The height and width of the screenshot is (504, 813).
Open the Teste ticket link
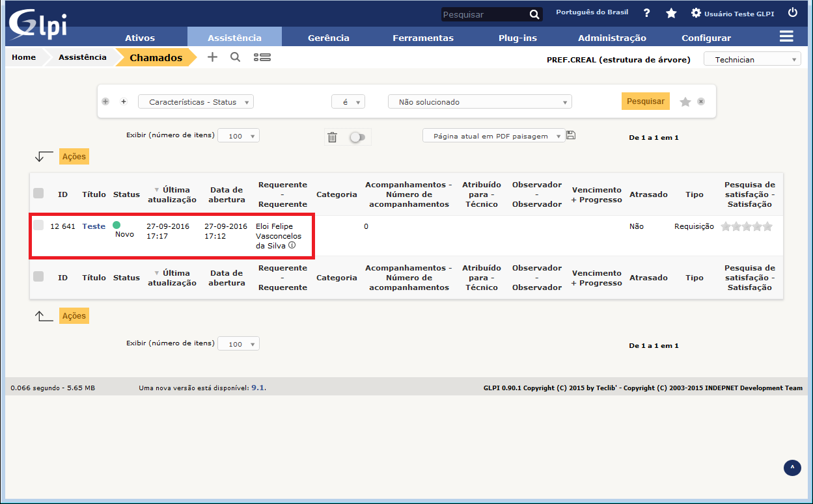[x=94, y=226]
